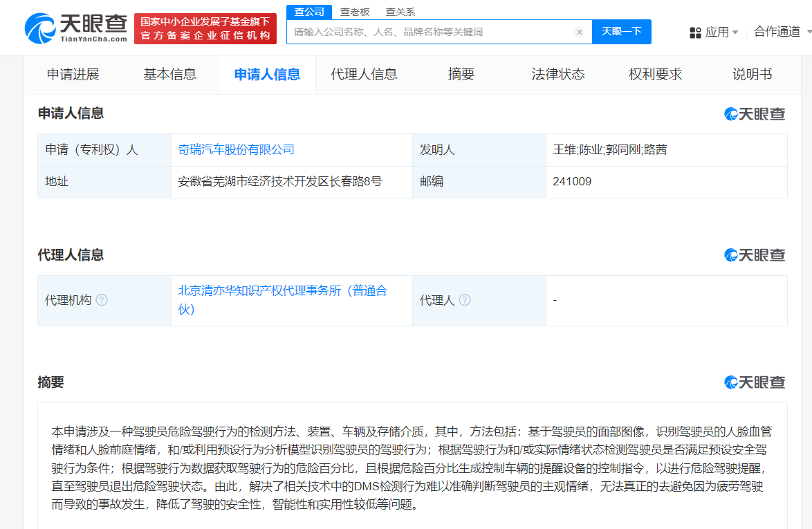Viewport: 812px width, 529px height.
Task: Click the help icon next to 代理人
Action: [x=465, y=300]
